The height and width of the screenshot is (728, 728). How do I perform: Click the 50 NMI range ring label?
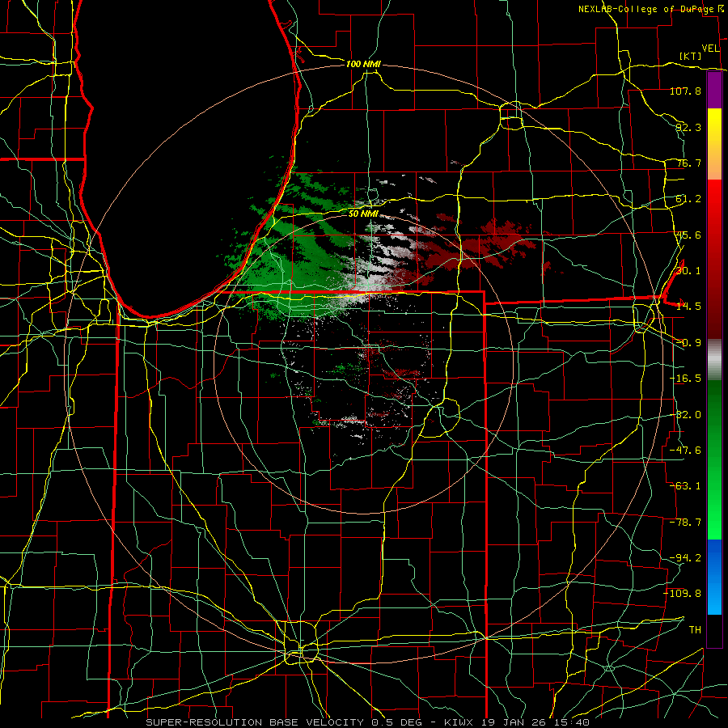(363, 214)
